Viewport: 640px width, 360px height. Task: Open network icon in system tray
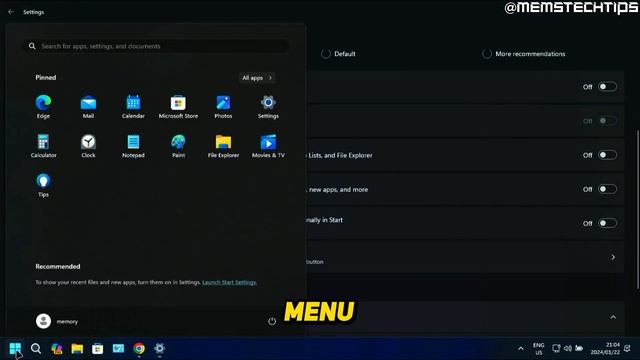pyautogui.click(x=556, y=348)
